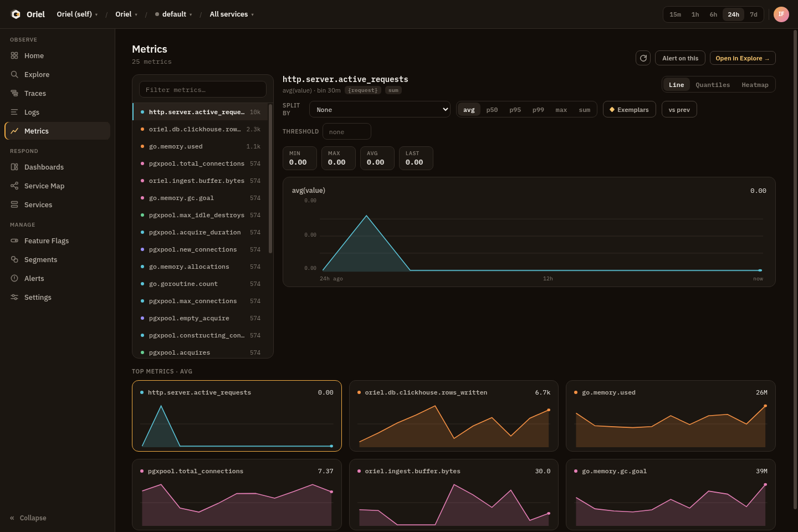The width and height of the screenshot is (798, 532).
Task: Open Segments in the sidebar
Action: coord(57,259)
